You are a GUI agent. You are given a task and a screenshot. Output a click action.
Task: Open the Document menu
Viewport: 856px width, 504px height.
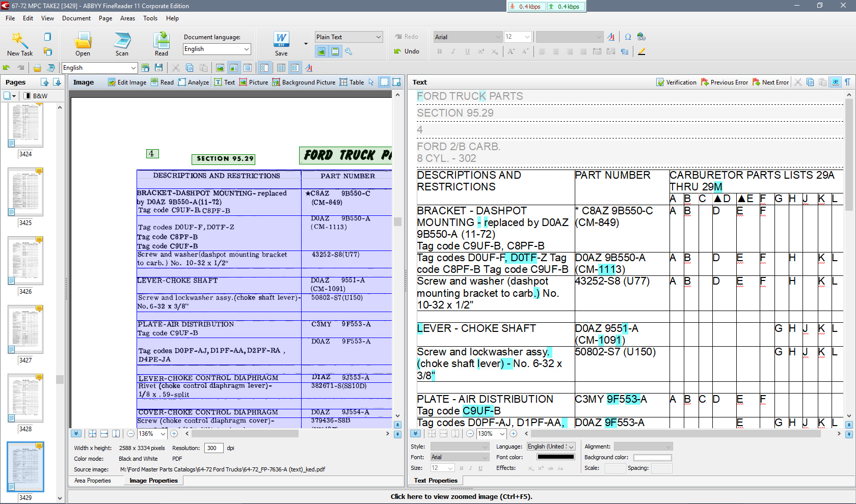click(x=76, y=18)
